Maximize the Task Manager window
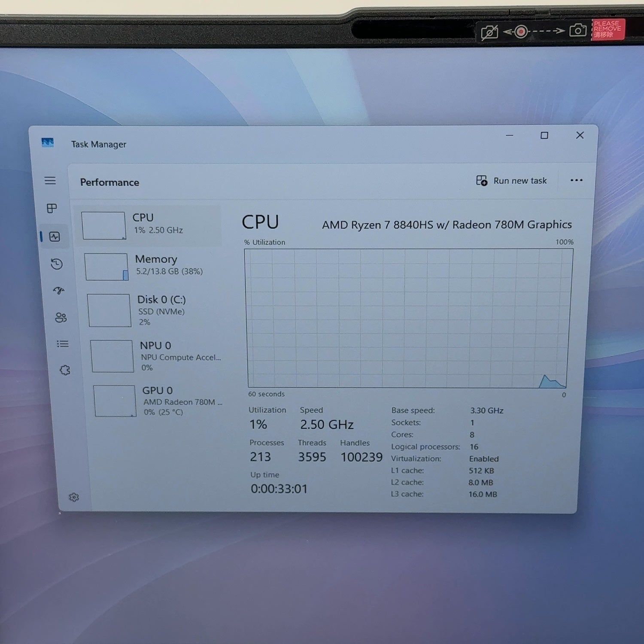 coord(544,136)
